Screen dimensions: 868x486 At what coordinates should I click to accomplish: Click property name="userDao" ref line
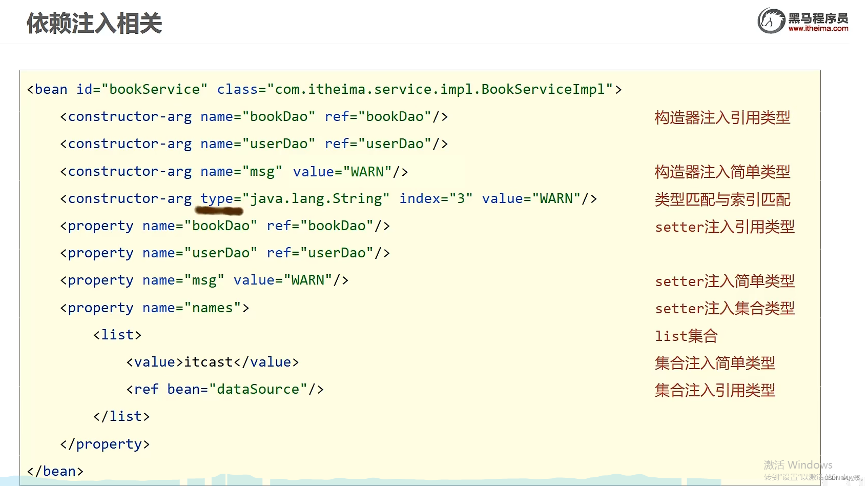225,253
